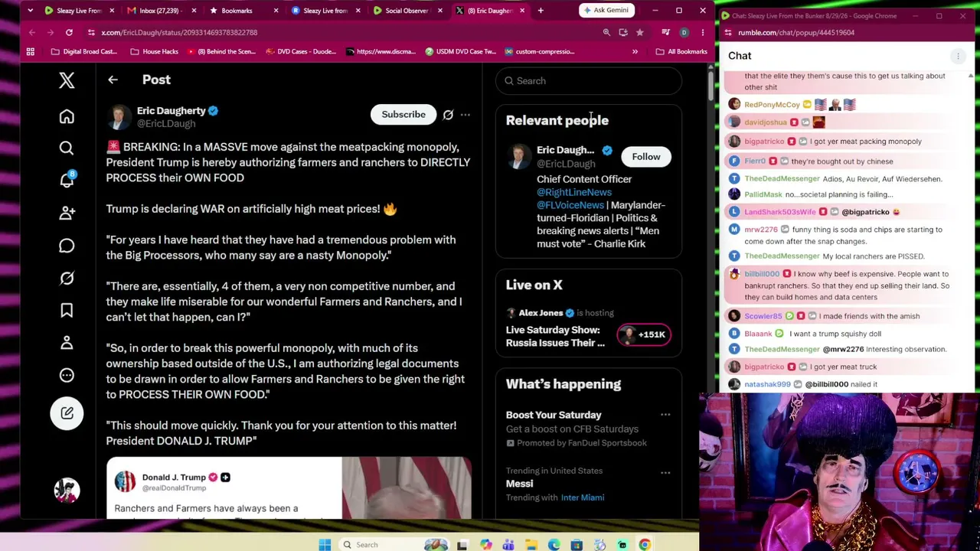980x551 pixels.
Task: Open @RightLineNews profile link
Action: click(574, 192)
